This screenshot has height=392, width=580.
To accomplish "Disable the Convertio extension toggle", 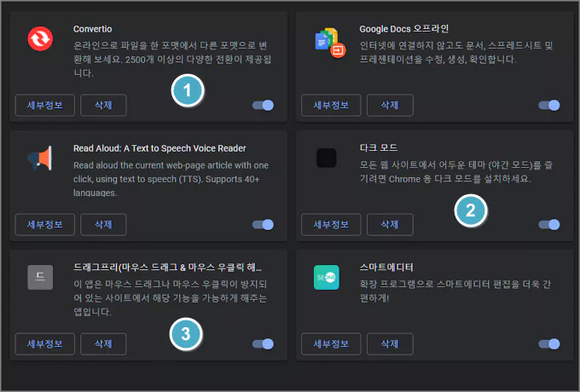I will click(263, 106).
